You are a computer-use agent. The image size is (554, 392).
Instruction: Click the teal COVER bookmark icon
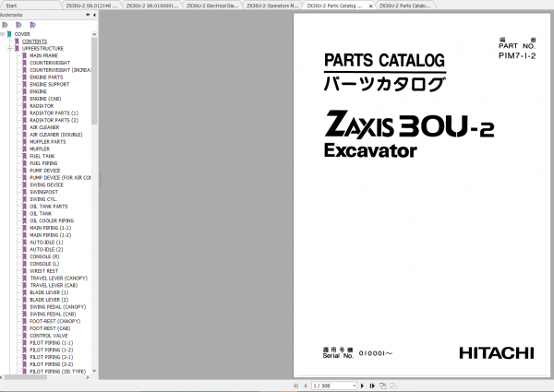9,34
